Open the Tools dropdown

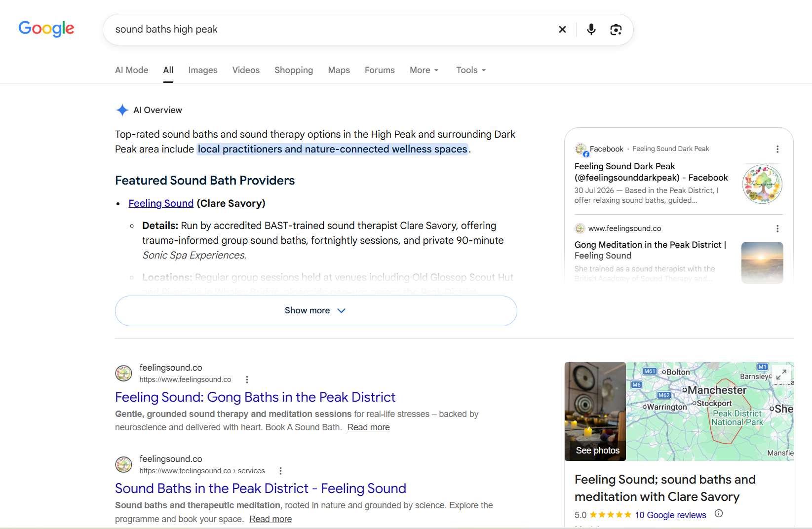471,70
